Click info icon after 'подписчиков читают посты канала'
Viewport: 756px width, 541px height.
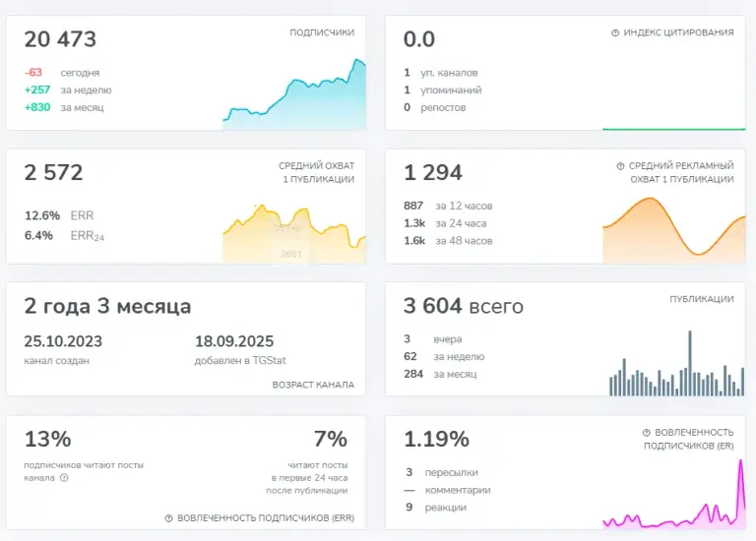click(x=64, y=477)
